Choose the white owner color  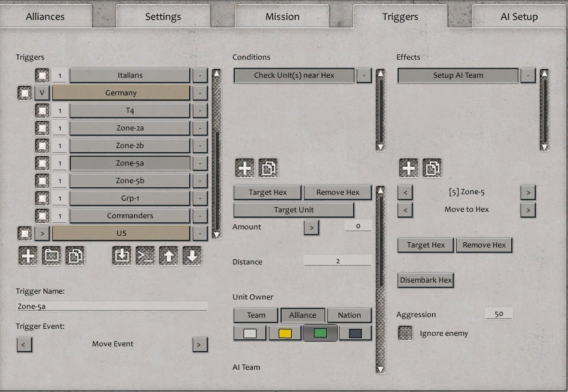click(250, 333)
